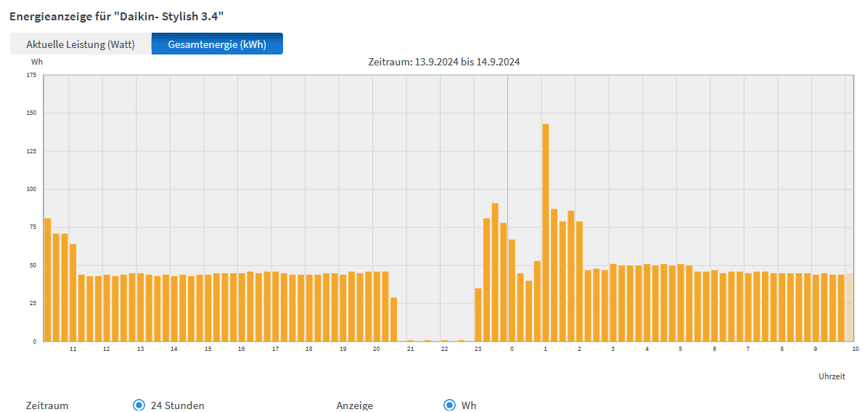Click the lowest bar between 0 and 1
The width and height of the screenshot is (868, 412).
[x=529, y=311]
